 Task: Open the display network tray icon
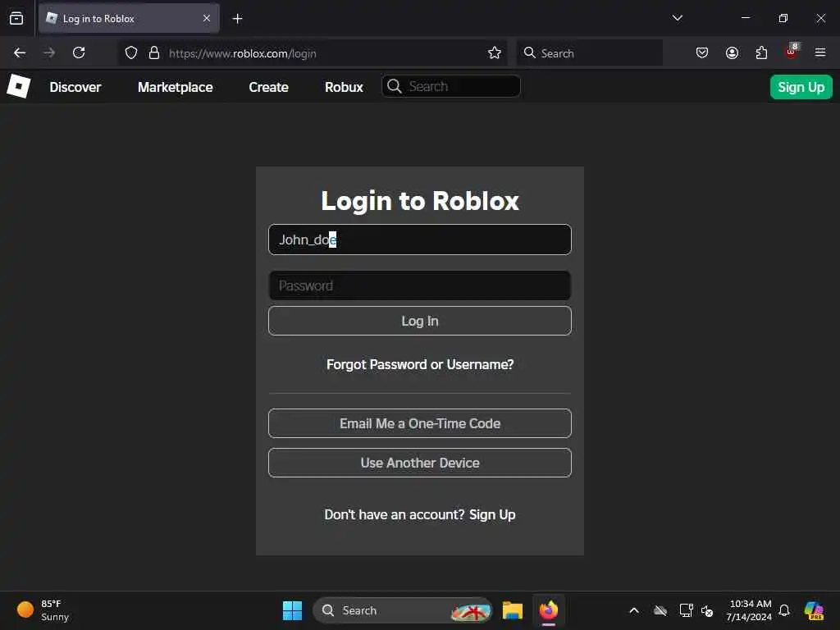pyautogui.click(x=686, y=610)
